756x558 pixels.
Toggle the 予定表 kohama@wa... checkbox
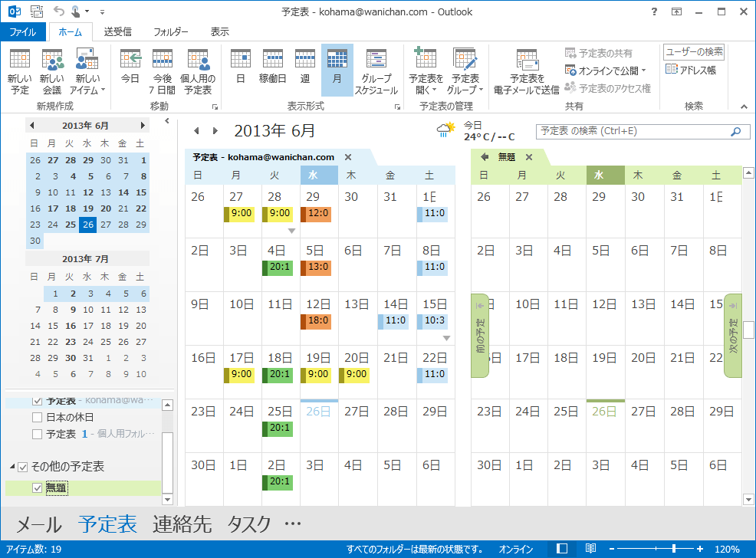click(37, 401)
